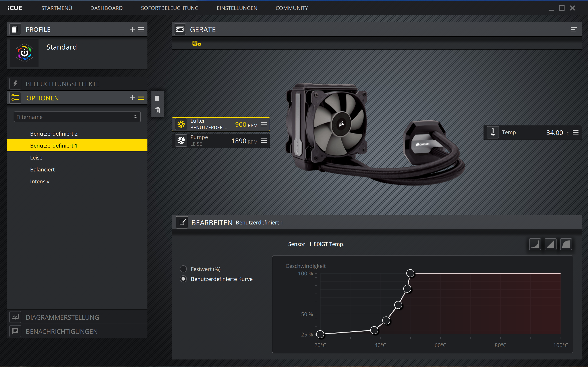Expand the Beleuchtungseffekte section
This screenshot has height=367, width=588.
pos(62,84)
